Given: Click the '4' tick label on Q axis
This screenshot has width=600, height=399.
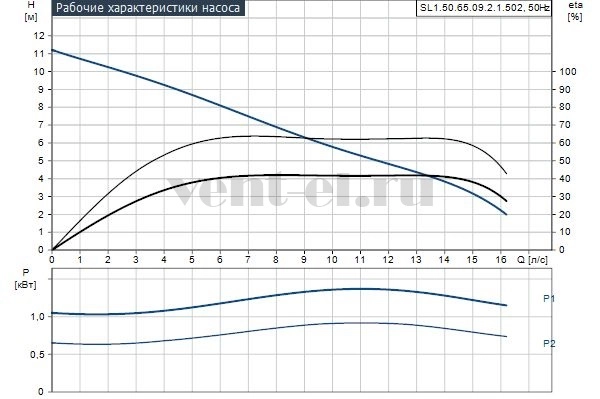Looking at the screenshot, I should point(164,260).
